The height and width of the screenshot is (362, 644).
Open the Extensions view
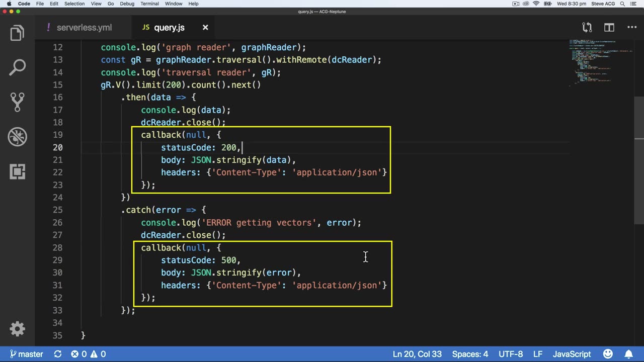pyautogui.click(x=17, y=171)
